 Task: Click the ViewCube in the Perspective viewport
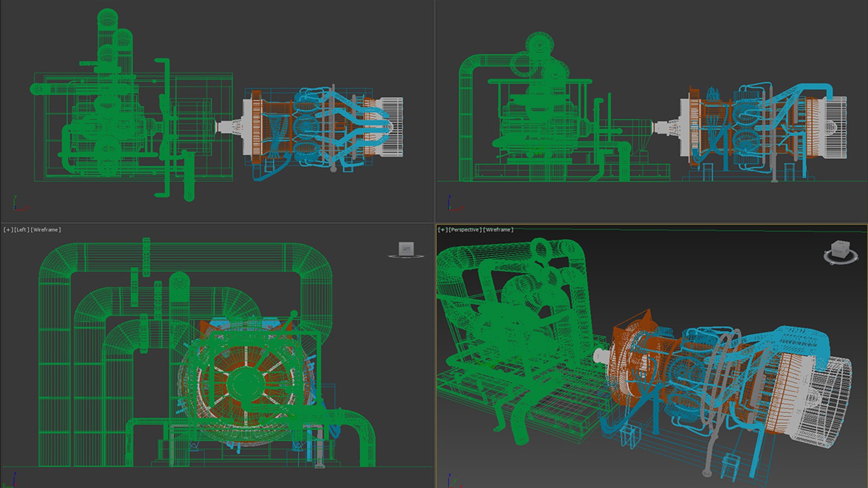coord(840,249)
